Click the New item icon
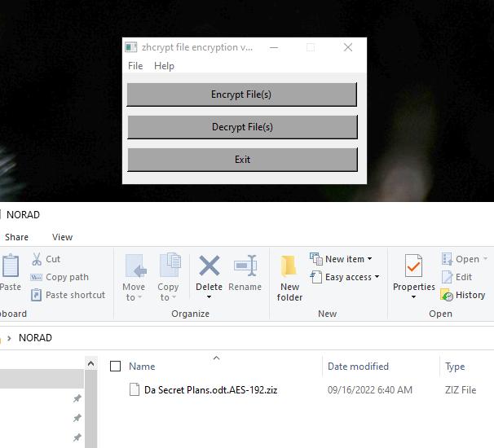The height and width of the screenshot is (448, 494). coord(316,259)
